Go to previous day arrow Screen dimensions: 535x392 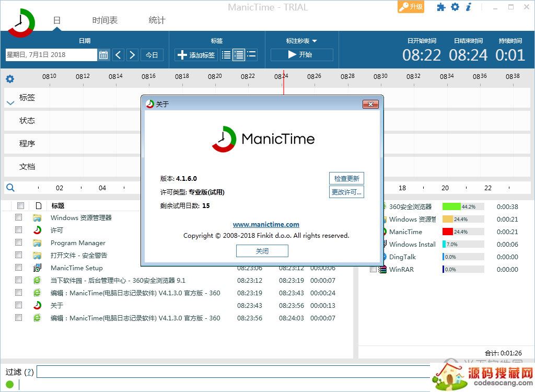118,55
